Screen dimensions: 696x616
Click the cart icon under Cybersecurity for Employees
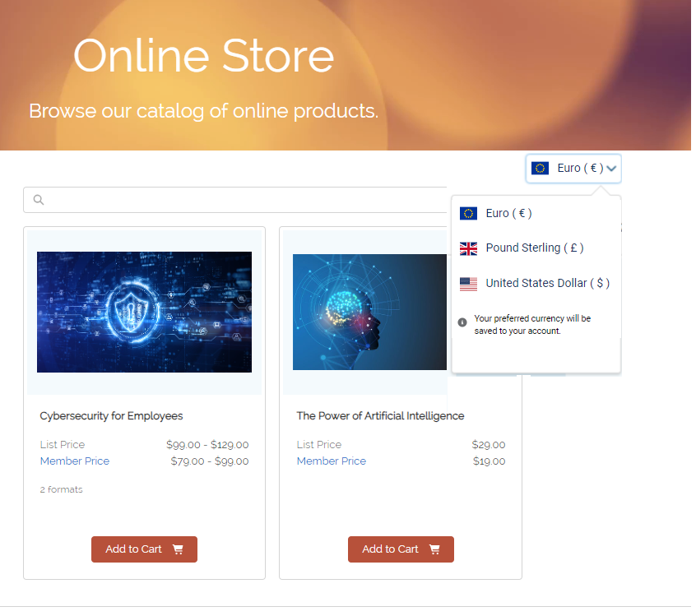pos(178,549)
